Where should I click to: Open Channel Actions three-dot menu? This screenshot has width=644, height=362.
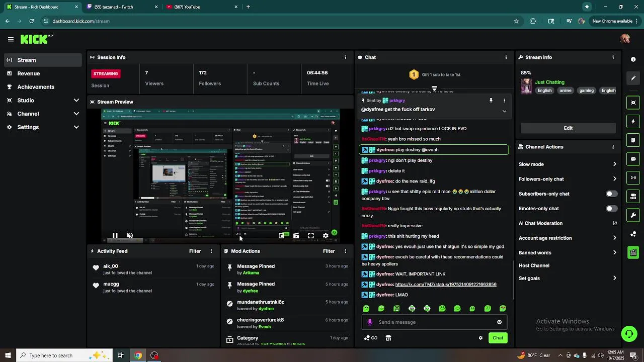[613, 147]
